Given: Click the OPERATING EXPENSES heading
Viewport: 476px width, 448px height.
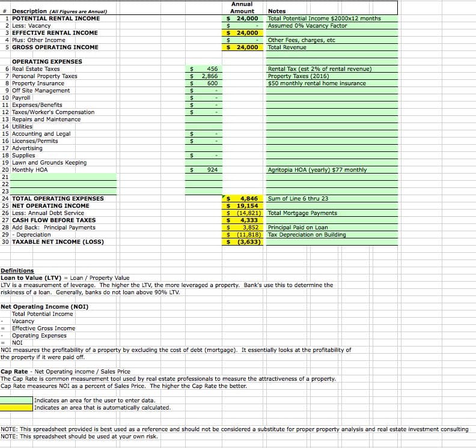Looking at the screenshot, I should pyautogui.click(x=47, y=62).
